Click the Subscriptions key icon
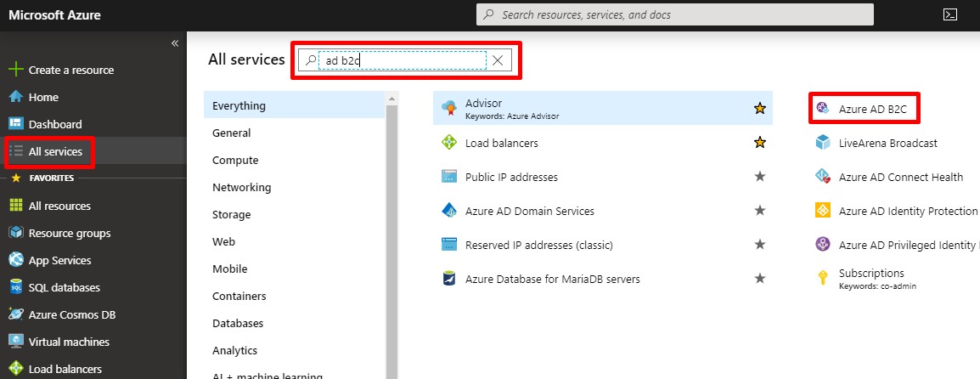980x379 pixels. (823, 279)
